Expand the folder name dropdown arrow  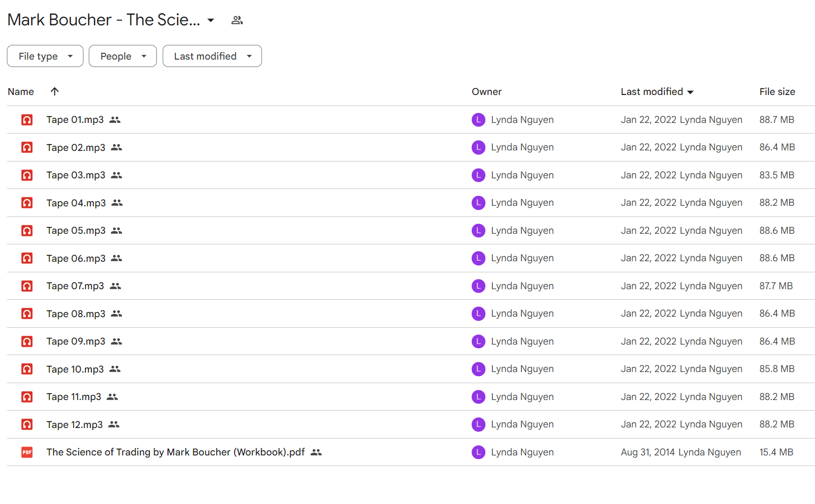tap(211, 20)
